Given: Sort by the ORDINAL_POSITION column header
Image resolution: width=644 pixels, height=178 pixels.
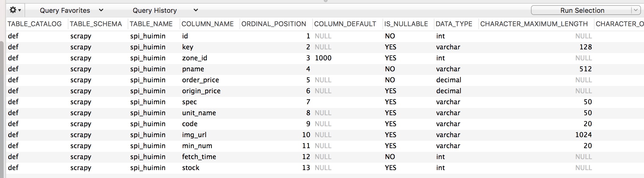Looking at the screenshot, I should coord(273,24).
